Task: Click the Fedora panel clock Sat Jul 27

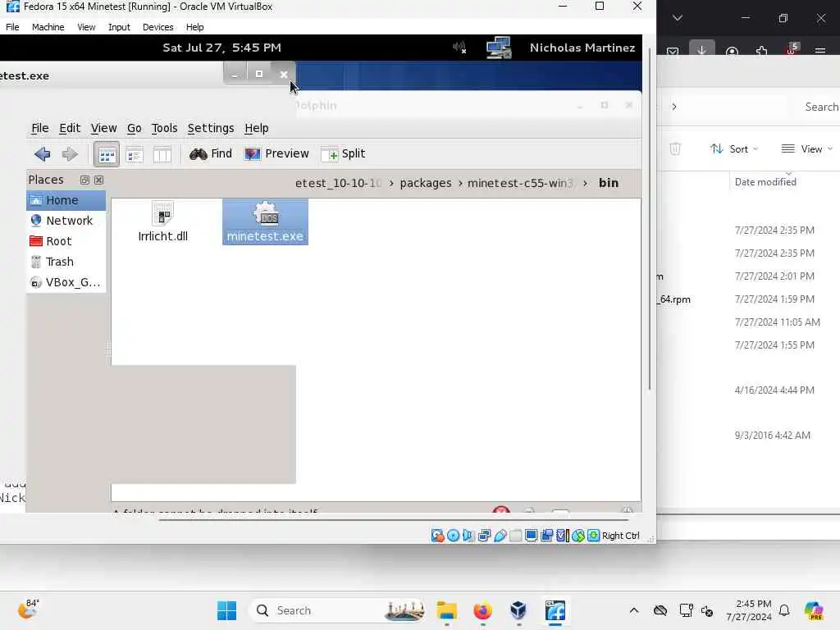Action: click(x=221, y=48)
